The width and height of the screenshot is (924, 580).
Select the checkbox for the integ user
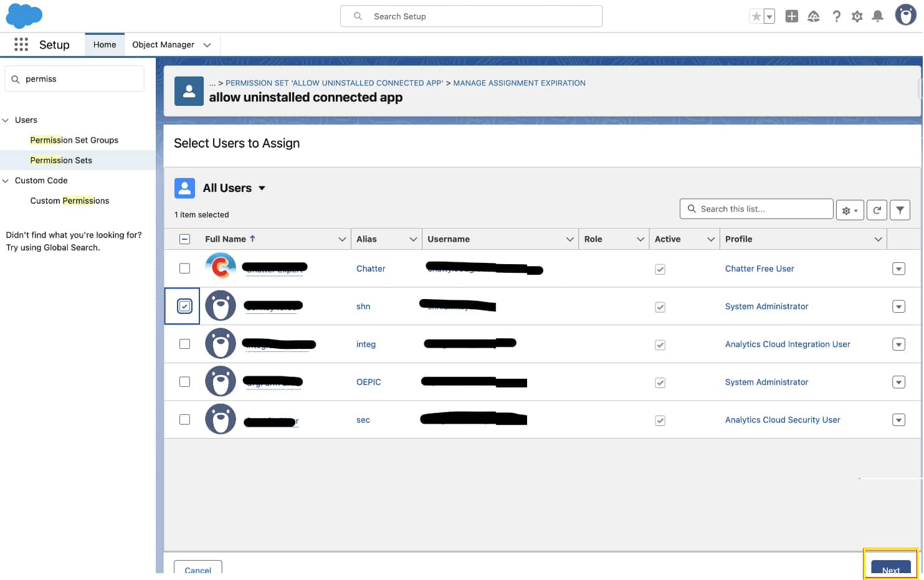click(x=184, y=344)
